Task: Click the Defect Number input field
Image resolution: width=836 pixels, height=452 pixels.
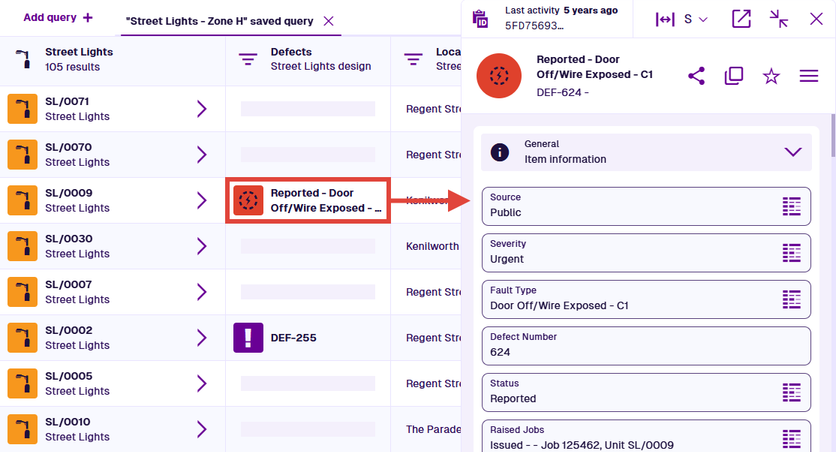Action: (x=645, y=345)
